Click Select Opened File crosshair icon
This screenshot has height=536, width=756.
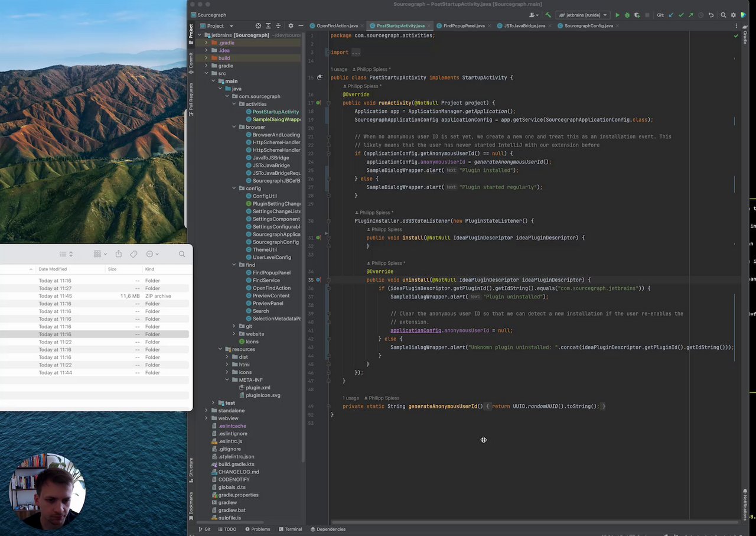coord(258,26)
